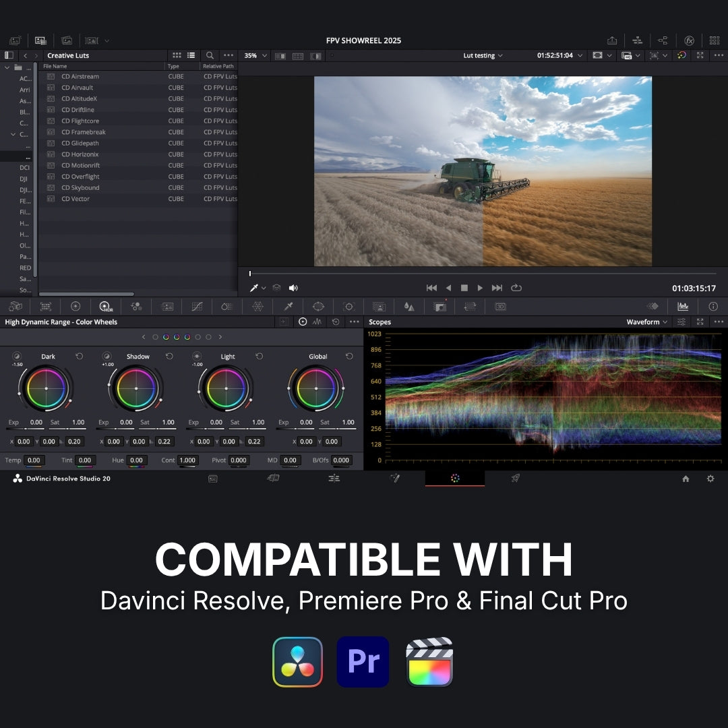Open the Deliver page rocket icon
Viewport: 728px width, 728px height.
516,478
